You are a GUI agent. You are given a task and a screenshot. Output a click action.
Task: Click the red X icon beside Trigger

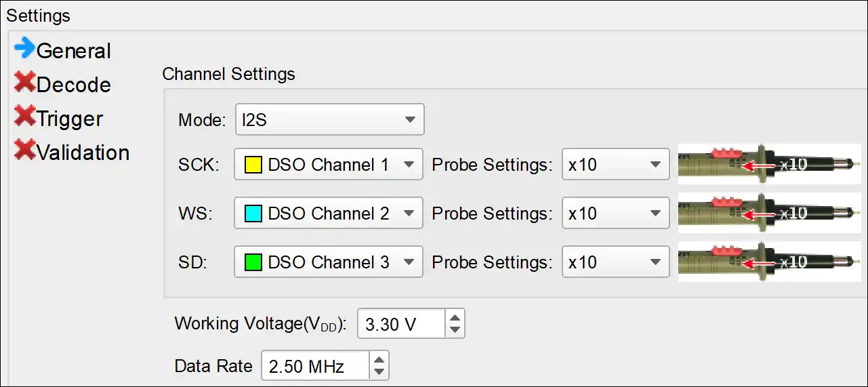(25, 117)
